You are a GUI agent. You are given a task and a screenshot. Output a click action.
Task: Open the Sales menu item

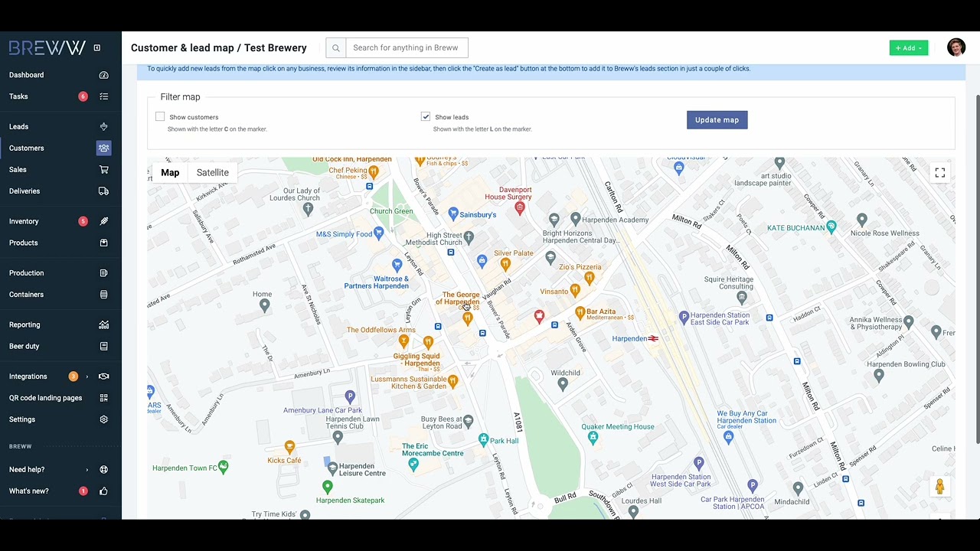click(x=18, y=170)
